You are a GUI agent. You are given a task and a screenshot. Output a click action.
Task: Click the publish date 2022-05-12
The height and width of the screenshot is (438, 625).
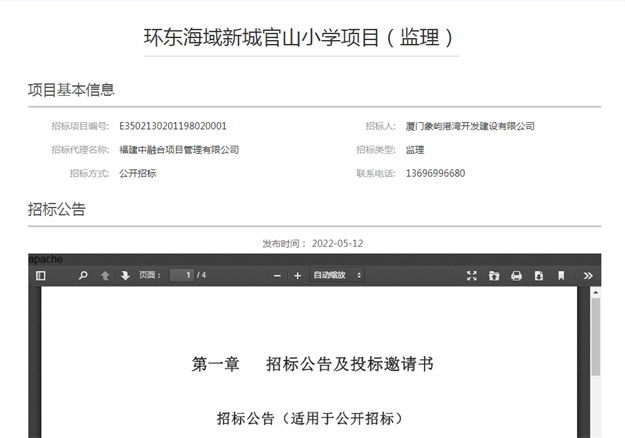[x=337, y=244]
